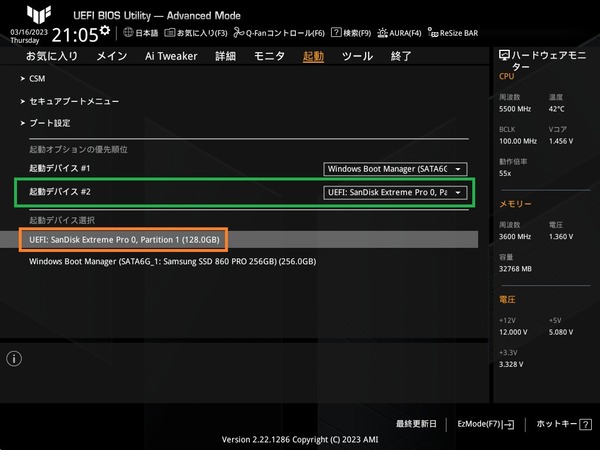Click CPU frequency 5500 MHz value
The width and height of the screenshot is (600, 450).
coord(515,109)
